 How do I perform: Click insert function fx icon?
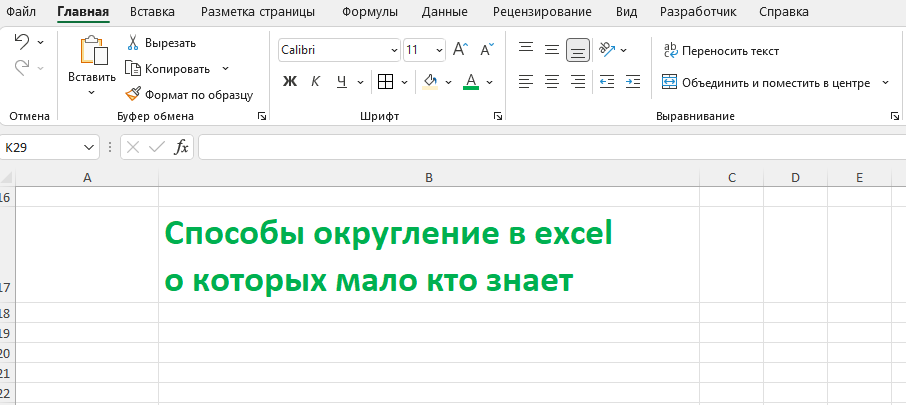click(181, 148)
